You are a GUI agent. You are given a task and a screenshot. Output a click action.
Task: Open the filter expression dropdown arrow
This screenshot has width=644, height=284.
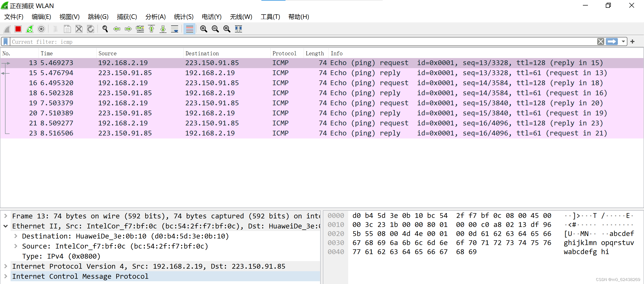click(x=623, y=41)
